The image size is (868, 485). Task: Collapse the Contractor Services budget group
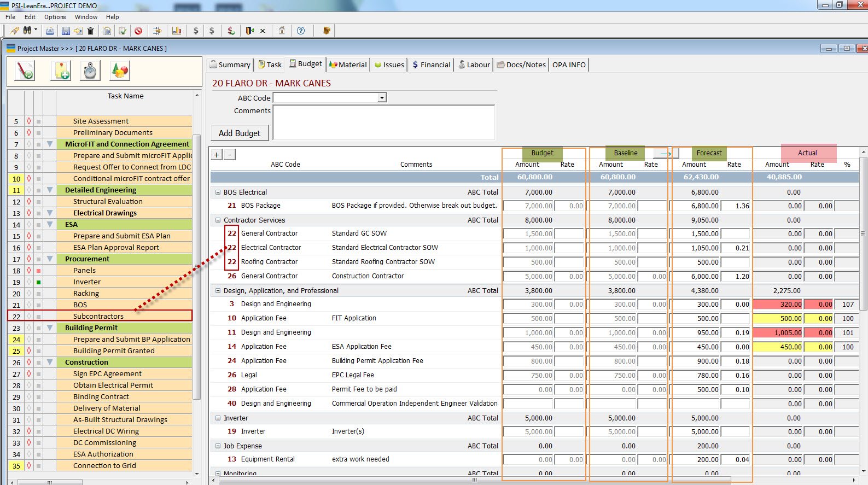click(218, 220)
